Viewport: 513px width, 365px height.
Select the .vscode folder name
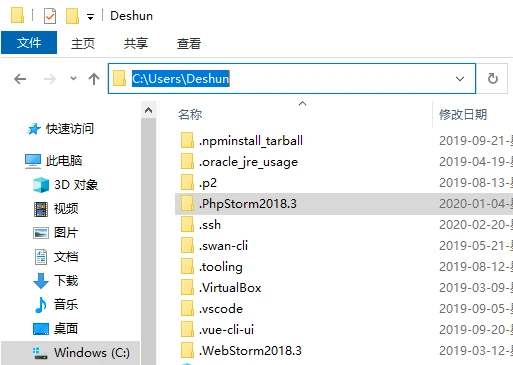click(221, 309)
